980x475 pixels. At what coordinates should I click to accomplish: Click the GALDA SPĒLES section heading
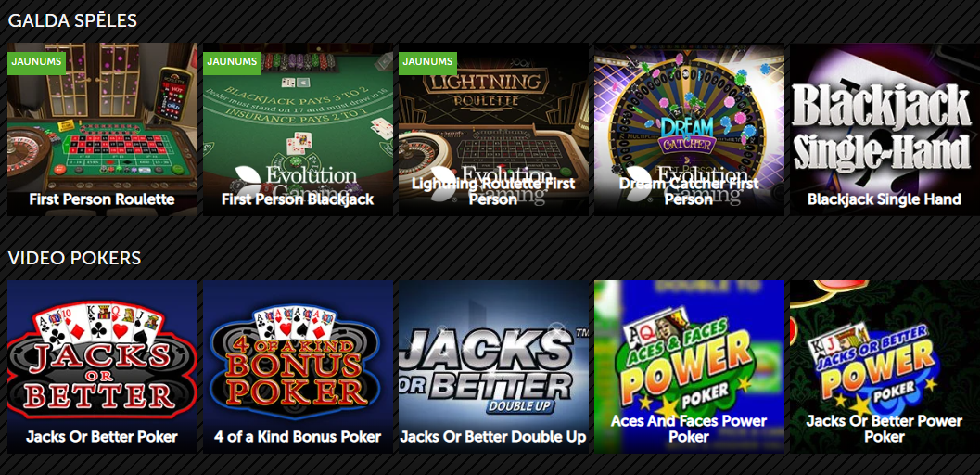[72, 20]
